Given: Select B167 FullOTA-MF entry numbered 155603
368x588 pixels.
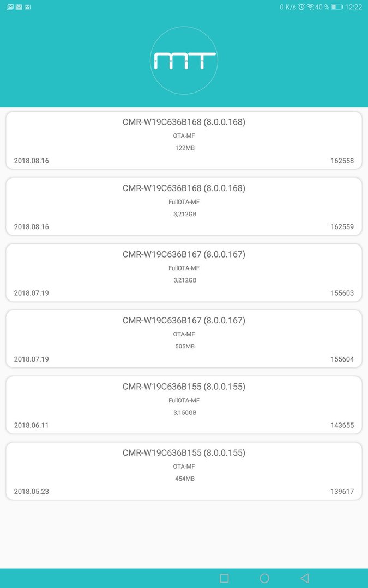Looking at the screenshot, I should click(x=184, y=273).
